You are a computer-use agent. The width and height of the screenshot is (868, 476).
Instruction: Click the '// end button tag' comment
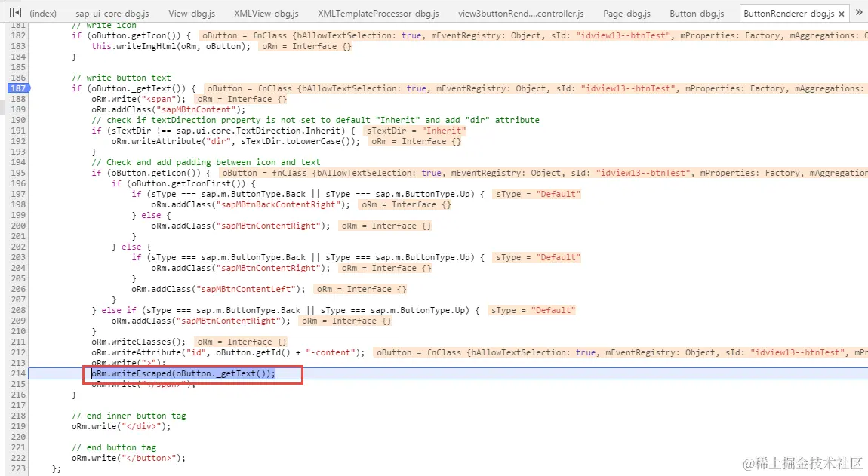113,448
